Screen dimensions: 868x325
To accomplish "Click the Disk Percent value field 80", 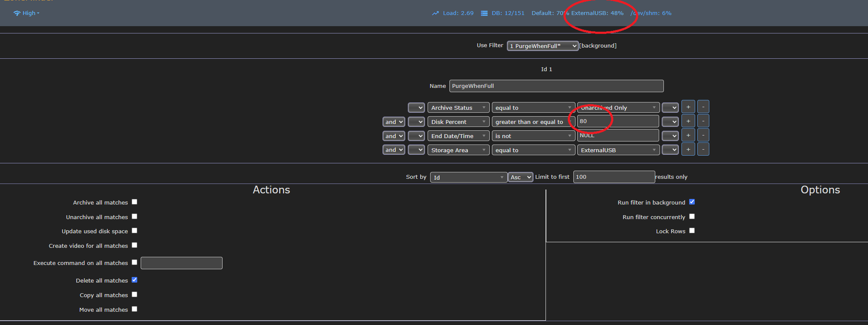I will (x=618, y=121).
